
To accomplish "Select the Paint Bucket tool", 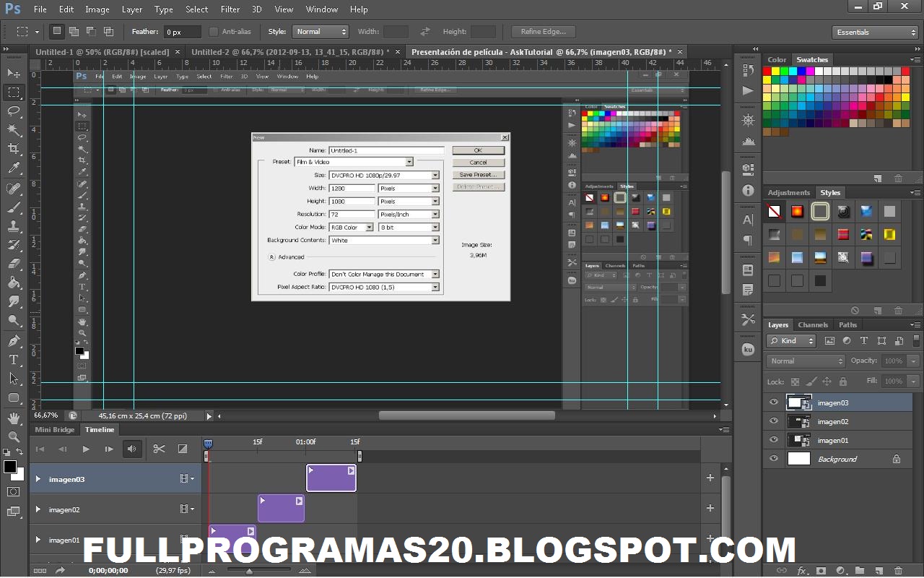I will [14, 282].
